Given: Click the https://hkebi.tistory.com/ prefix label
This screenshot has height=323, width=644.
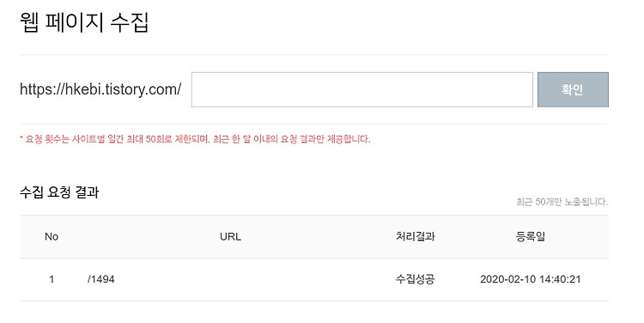Looking at the screenshot, I should tap(100, 89).
